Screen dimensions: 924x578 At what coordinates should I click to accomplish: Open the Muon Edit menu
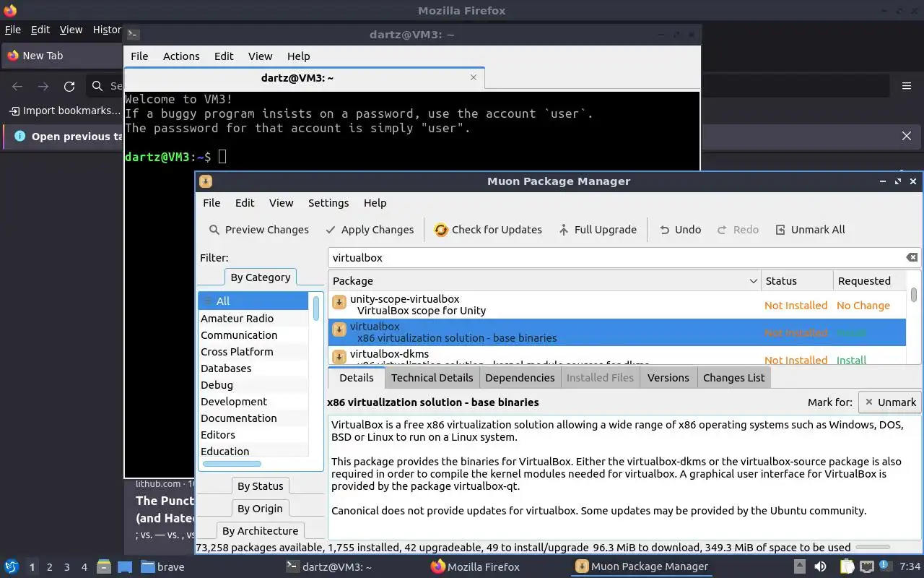click(x=245, y=203)
